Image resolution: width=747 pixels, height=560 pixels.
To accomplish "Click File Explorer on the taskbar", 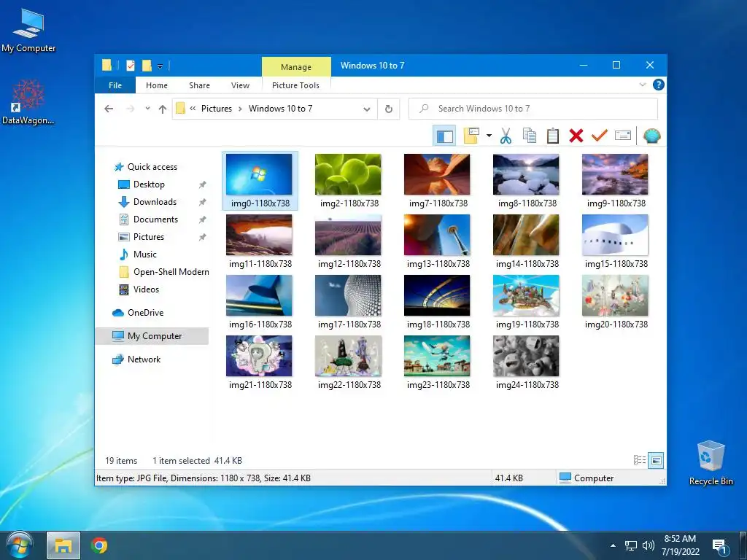I will coord(63,545).
